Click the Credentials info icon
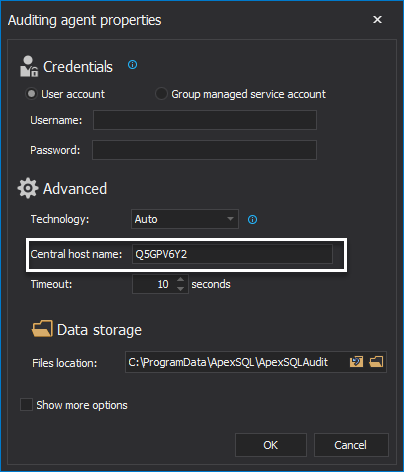The image size is (404, 472). point(132,65)
